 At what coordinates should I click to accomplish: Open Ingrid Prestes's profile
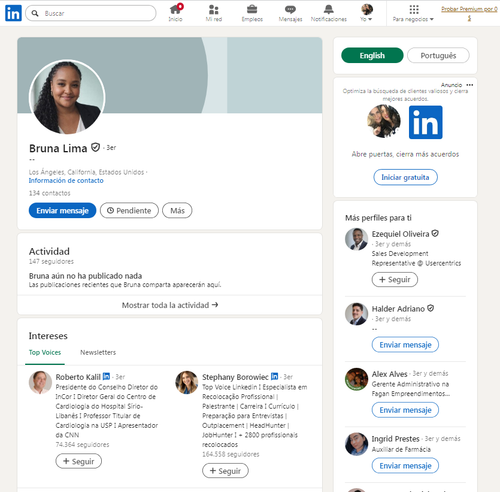396,439
